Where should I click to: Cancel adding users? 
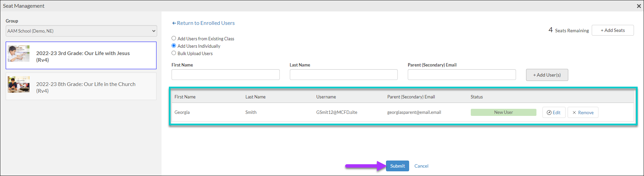pyautogui.click(x=421, y=166)
